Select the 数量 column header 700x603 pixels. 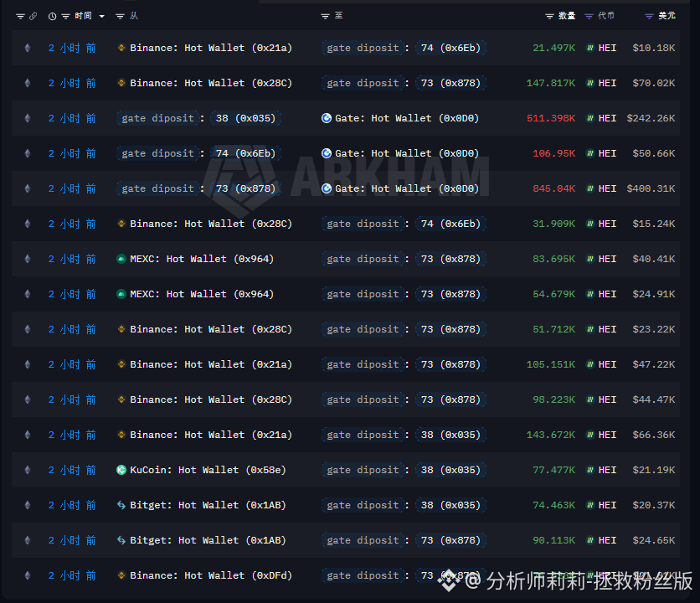567,16
